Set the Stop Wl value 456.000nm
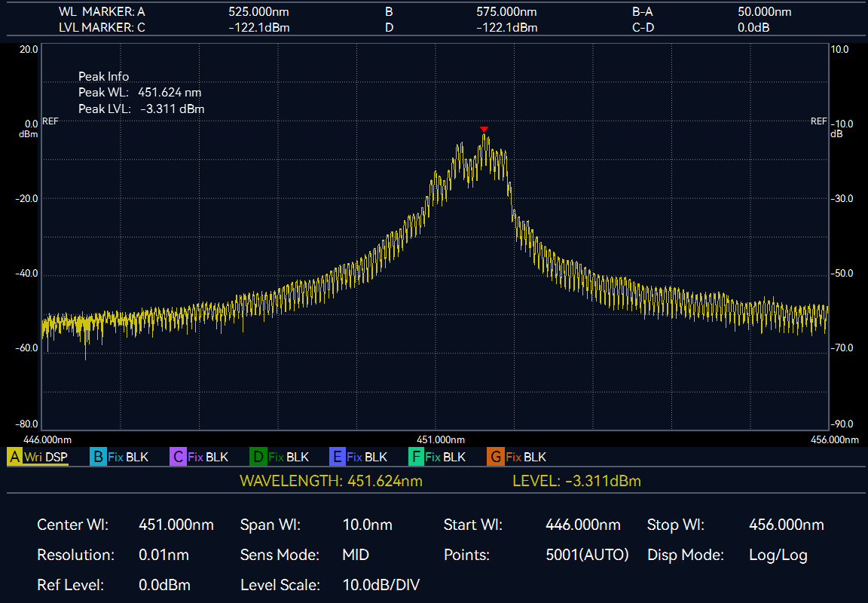This screenshot has height=603, width=868. (x=786, y=525)
